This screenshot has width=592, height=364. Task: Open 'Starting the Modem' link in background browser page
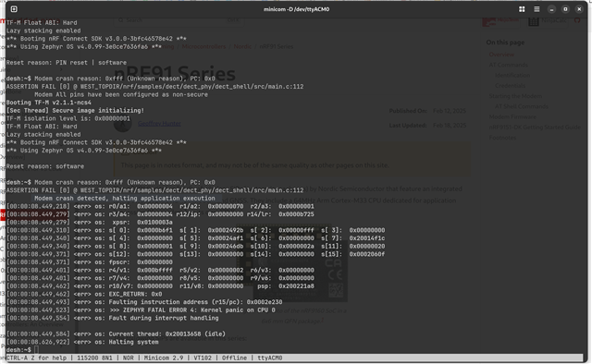515,96
